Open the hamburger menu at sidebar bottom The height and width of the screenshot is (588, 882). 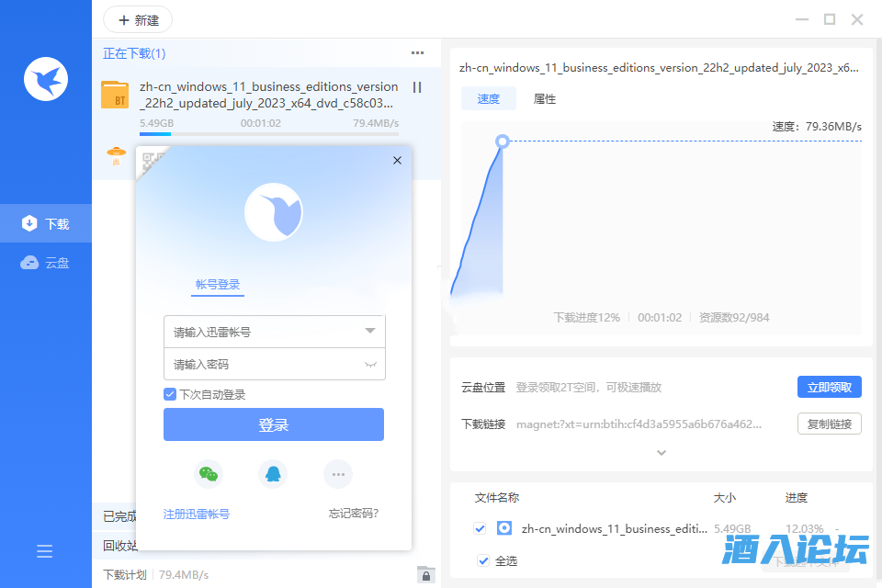44,551
